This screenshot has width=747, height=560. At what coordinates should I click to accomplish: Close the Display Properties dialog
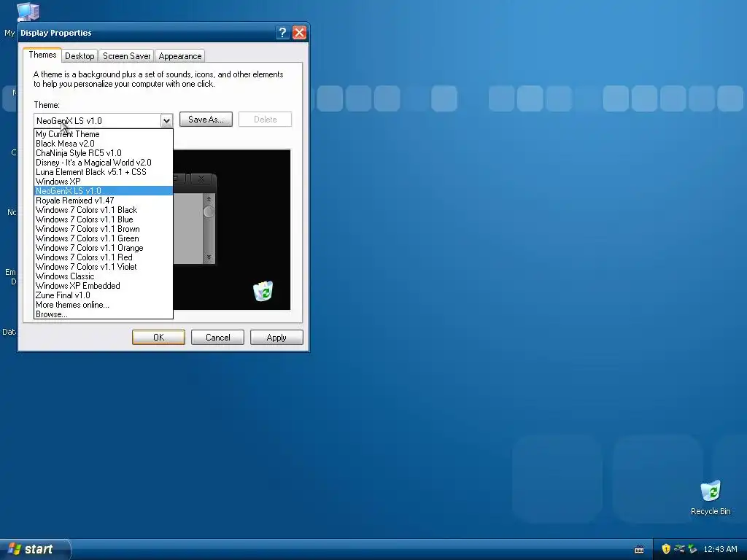[299, 32]
